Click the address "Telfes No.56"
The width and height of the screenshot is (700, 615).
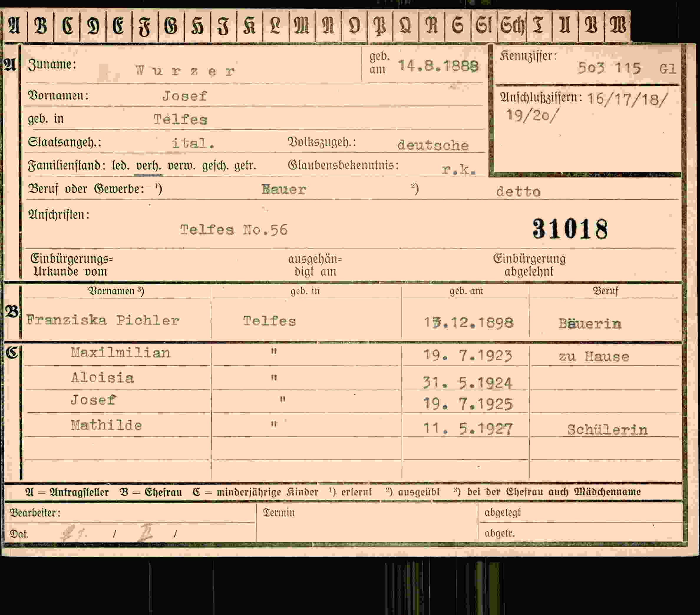(x=234, y=230)
